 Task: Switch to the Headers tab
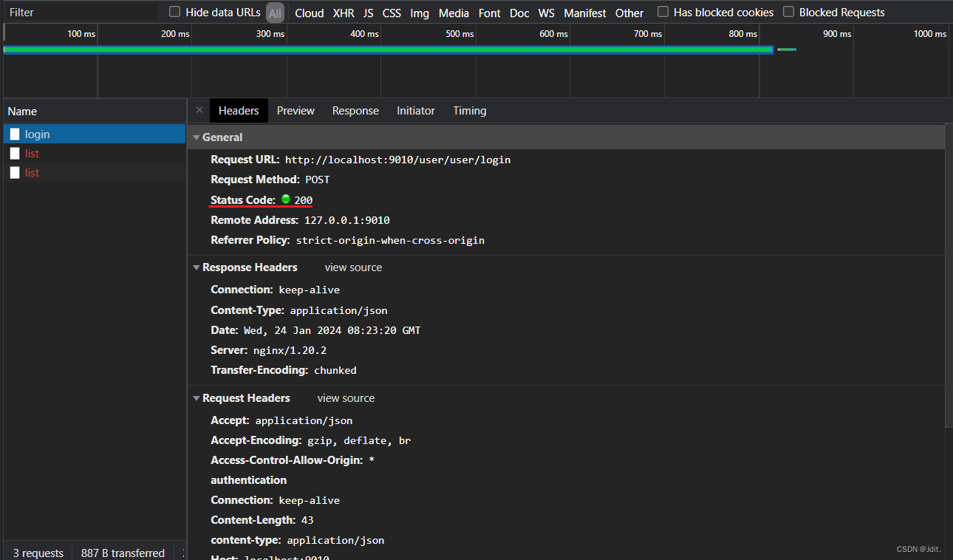coord(239,111)
